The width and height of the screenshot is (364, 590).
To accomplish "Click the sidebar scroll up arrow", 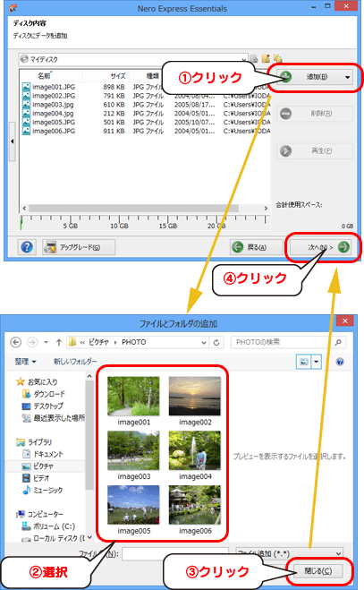I will [x=89, y=376].
